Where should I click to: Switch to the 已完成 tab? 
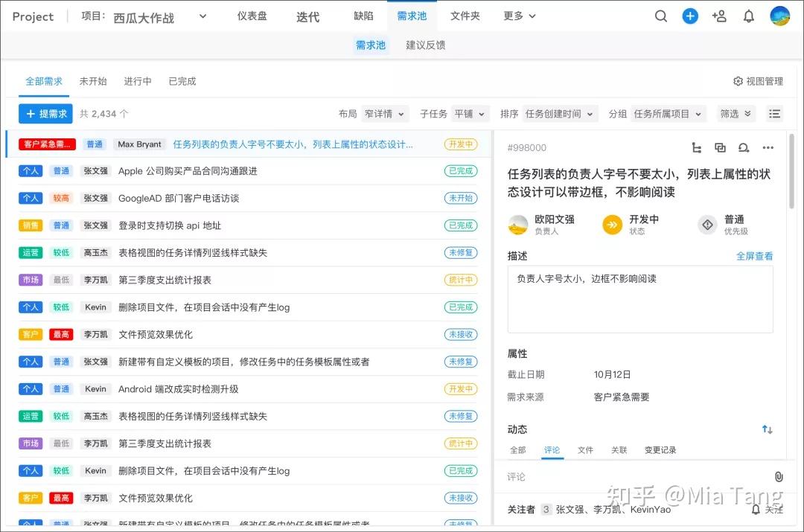click(x=182, y=81)
